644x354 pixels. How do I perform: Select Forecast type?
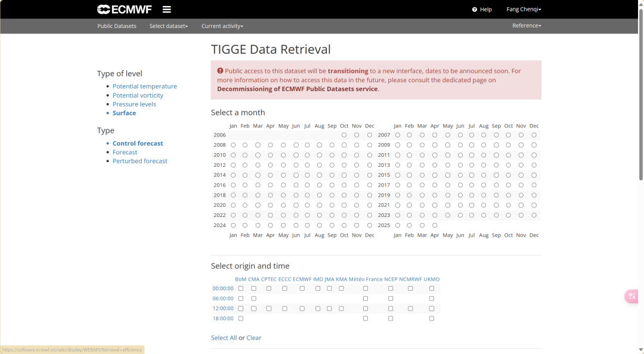point(125,152)
